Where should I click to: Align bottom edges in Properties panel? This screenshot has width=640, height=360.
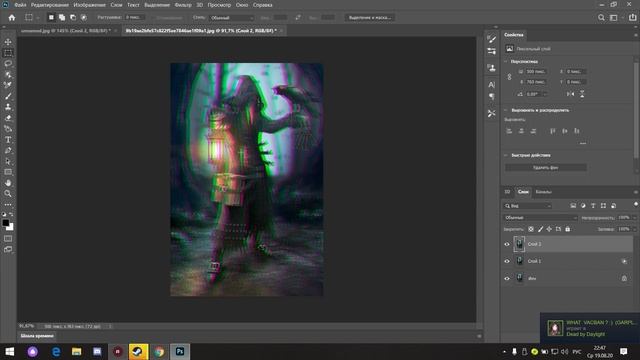(577, 131)
